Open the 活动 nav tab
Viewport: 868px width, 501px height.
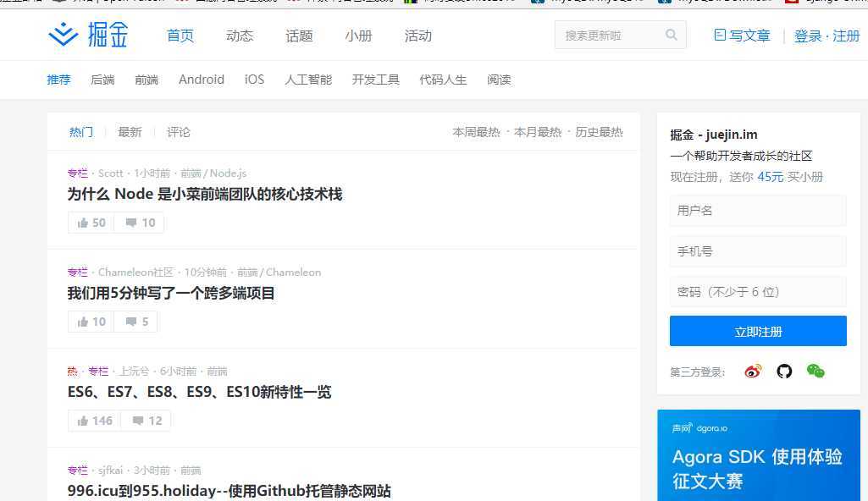pos(418,36)
